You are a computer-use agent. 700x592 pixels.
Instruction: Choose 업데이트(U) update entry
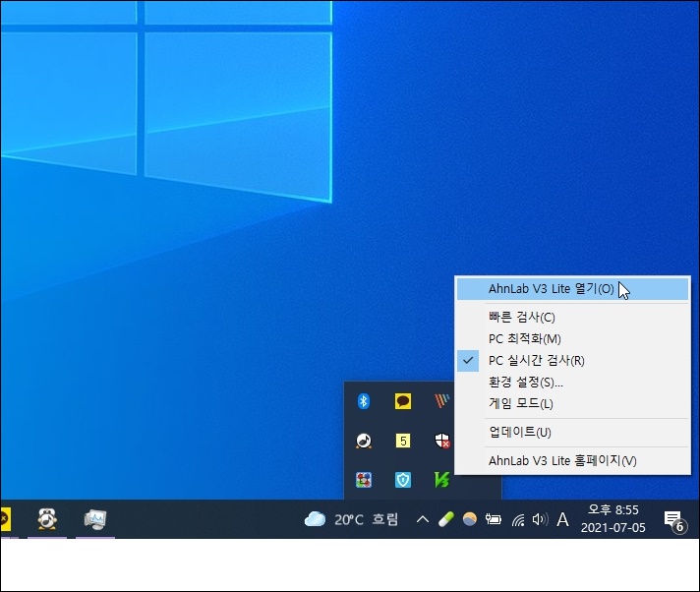(572, 432)
